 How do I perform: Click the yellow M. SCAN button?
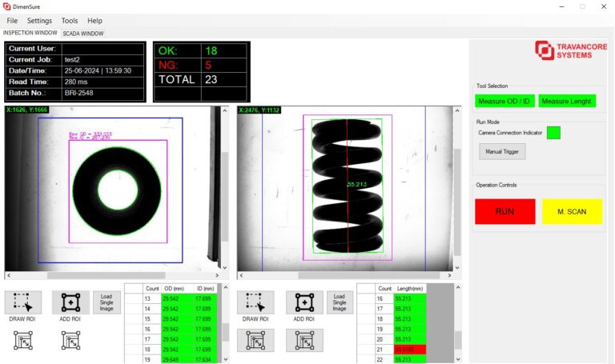572,211
